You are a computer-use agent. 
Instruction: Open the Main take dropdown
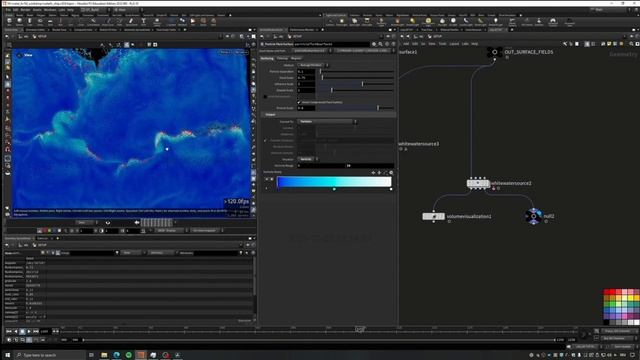click(127, 9)
